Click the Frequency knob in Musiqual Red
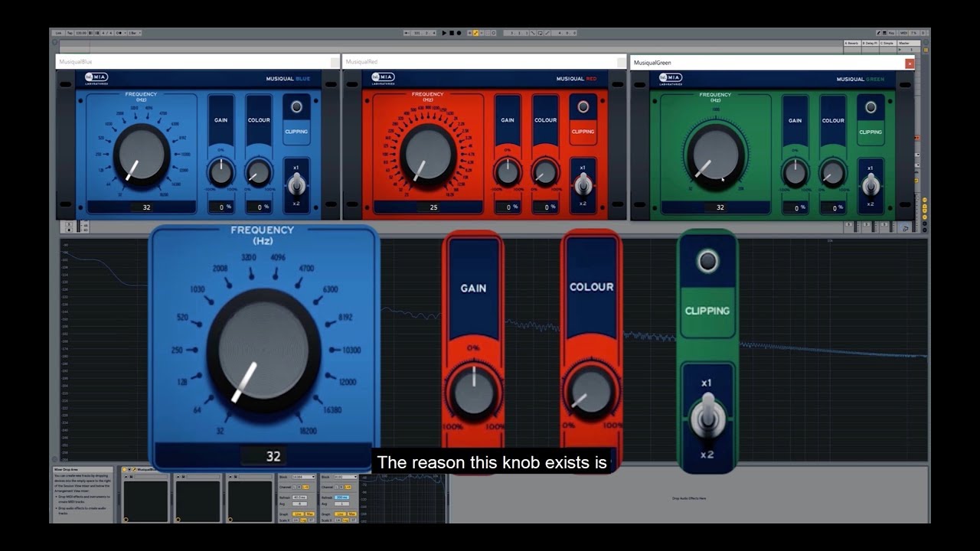Image resolution: width=980 pixels, height=551 pixels. 428,155
